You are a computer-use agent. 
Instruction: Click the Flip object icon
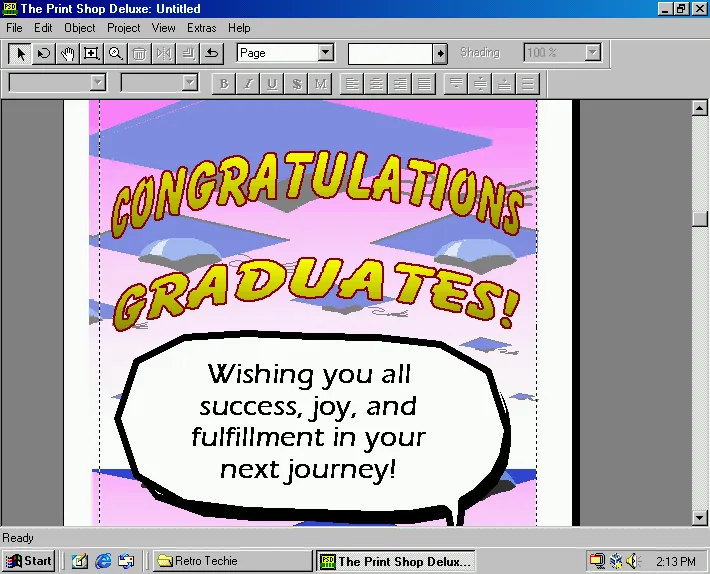pos(163,53)
